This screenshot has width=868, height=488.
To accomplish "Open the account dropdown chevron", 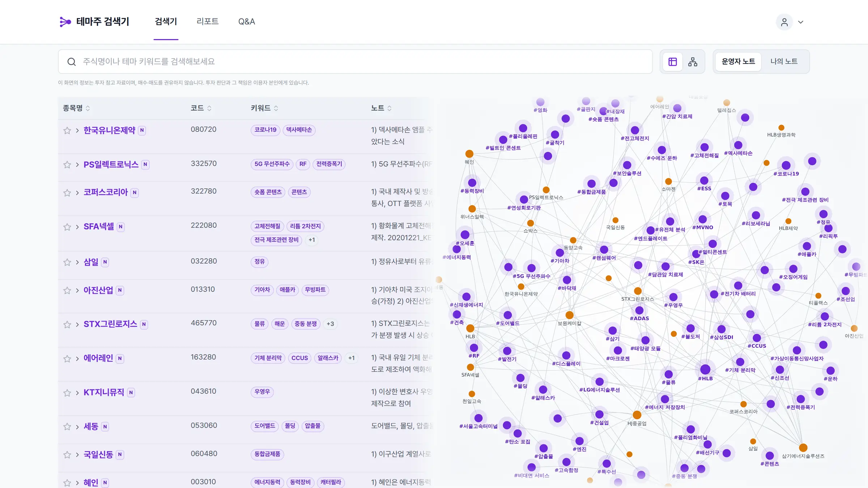I will [x=801, y=22].
